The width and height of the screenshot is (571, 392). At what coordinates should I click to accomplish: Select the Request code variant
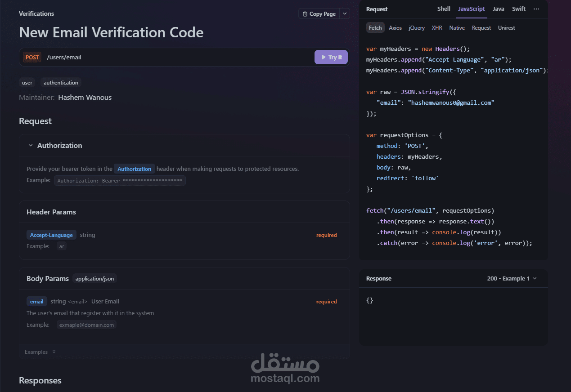coord(481,27)
